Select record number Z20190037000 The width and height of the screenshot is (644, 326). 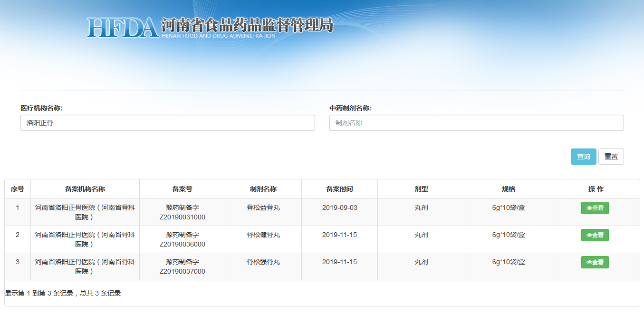(x=183, y=271)
